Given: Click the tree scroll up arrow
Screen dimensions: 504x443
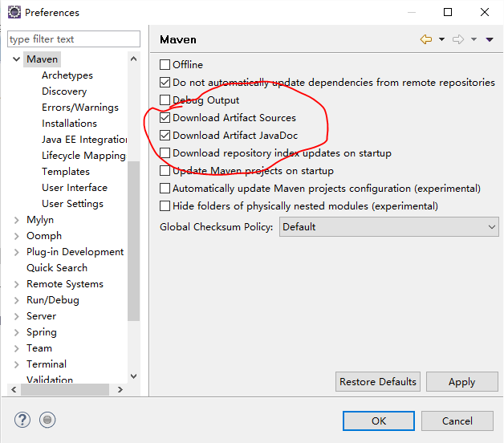Looking at the screenshot, I should click(134, 59).
